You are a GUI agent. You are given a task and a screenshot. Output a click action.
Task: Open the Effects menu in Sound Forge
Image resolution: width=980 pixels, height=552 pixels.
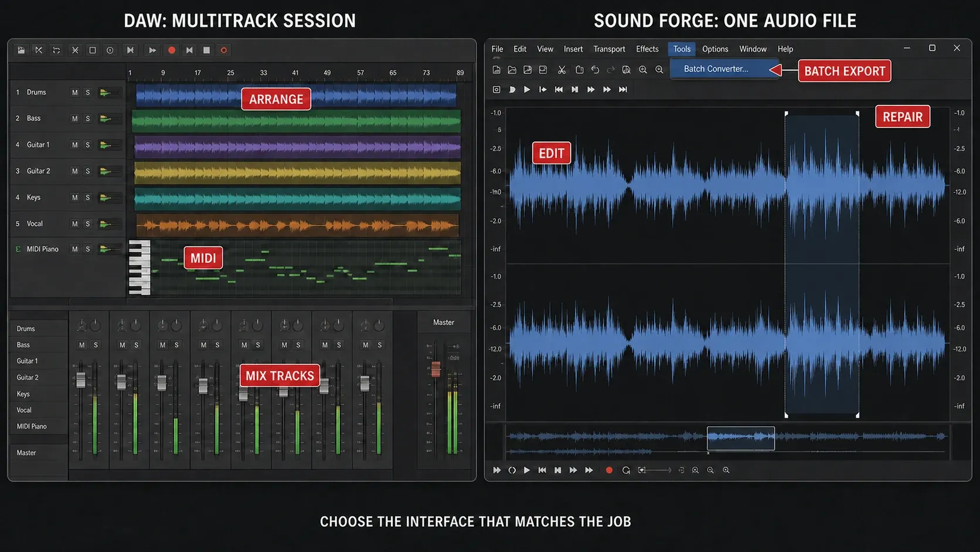[647, 49]
